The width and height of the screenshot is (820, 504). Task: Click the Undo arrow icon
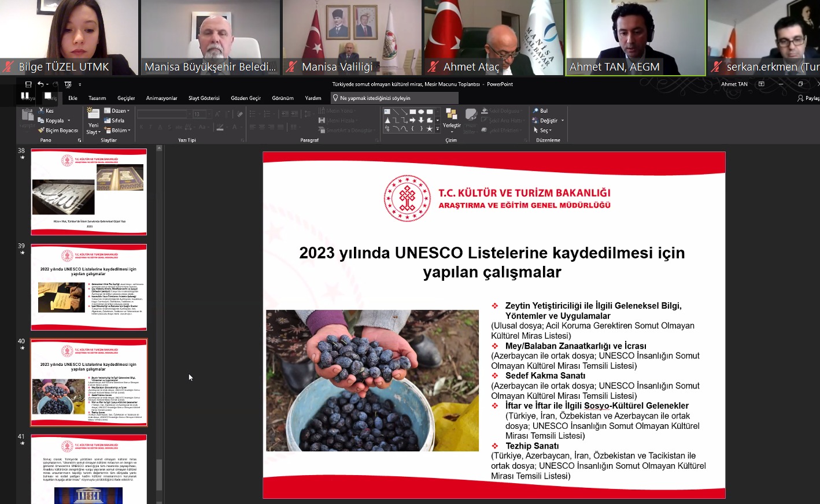40,84
